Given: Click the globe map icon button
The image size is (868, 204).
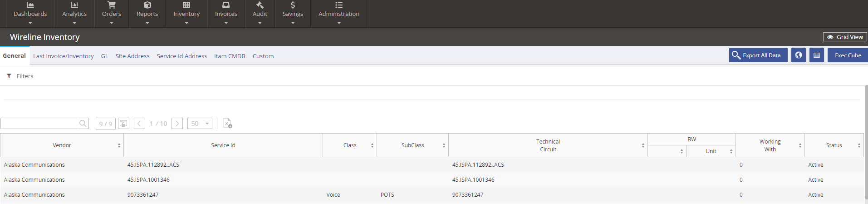Looking at the screenshot, I should 799,55.
